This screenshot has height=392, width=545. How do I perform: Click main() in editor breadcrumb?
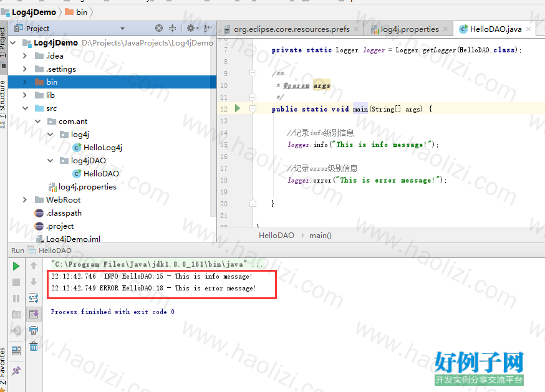click(x=321, y=236)
